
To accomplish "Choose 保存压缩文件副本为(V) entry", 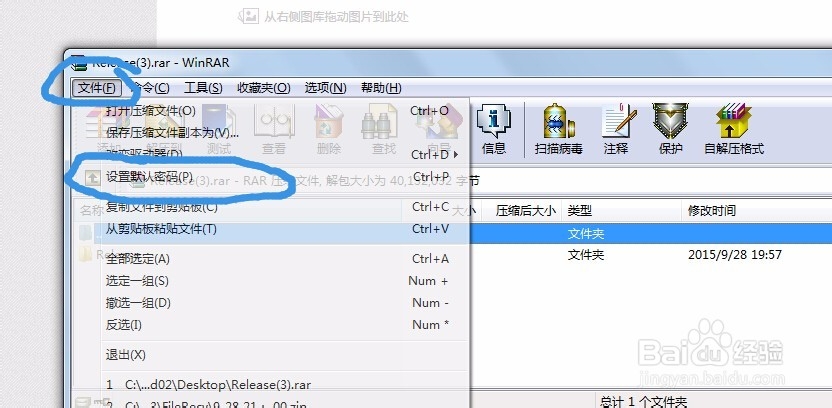I will [285, 132].
